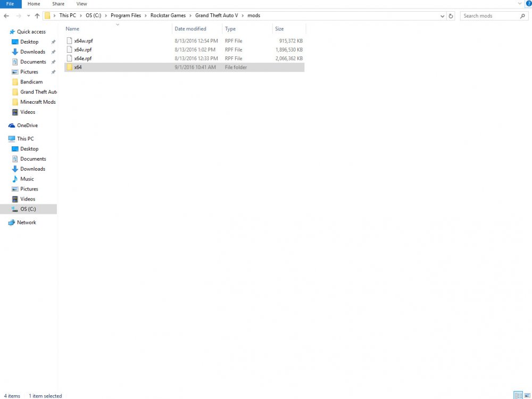Open Grand Theft Auto sidebar folder

coord(38,92)
